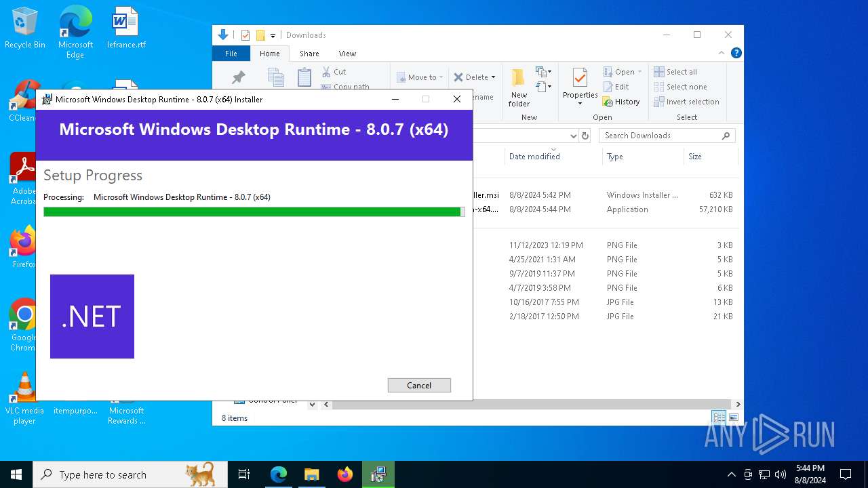The width and height of the screenshot is (868, 488).
Task: Click Edit in the ribbon
Action: click(x=616, y=87)
